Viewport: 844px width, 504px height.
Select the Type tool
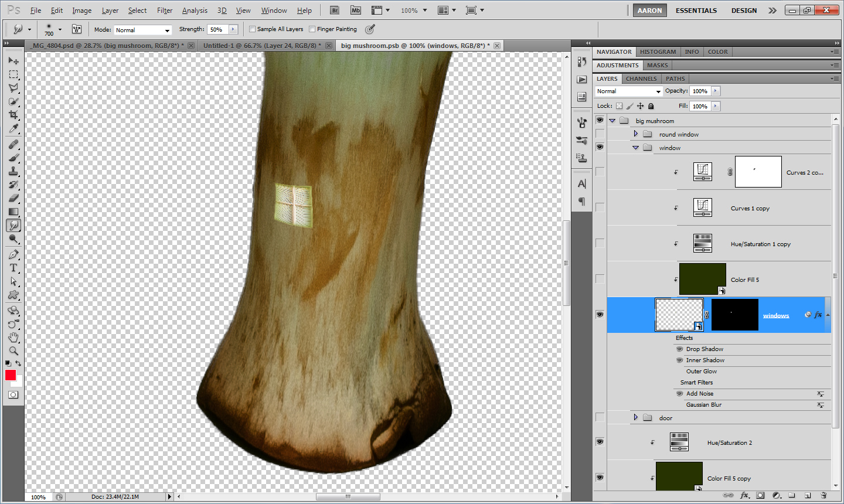[13, 268]
